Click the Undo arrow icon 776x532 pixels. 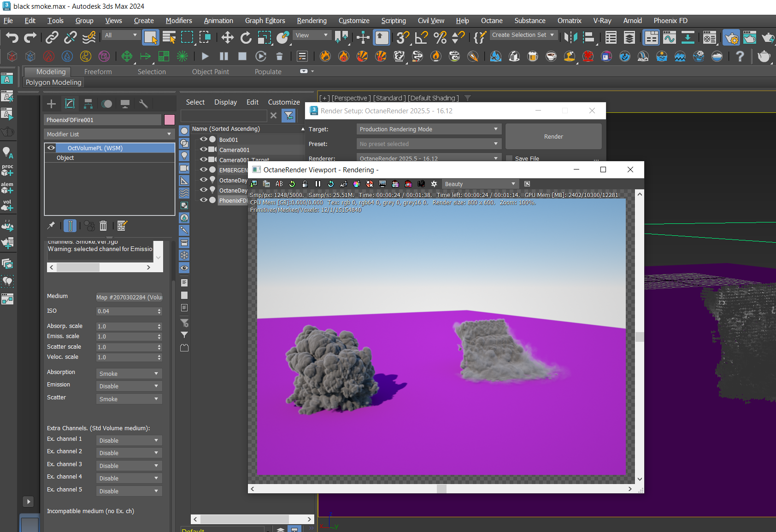pyautogui.click(x=12, y=37)
